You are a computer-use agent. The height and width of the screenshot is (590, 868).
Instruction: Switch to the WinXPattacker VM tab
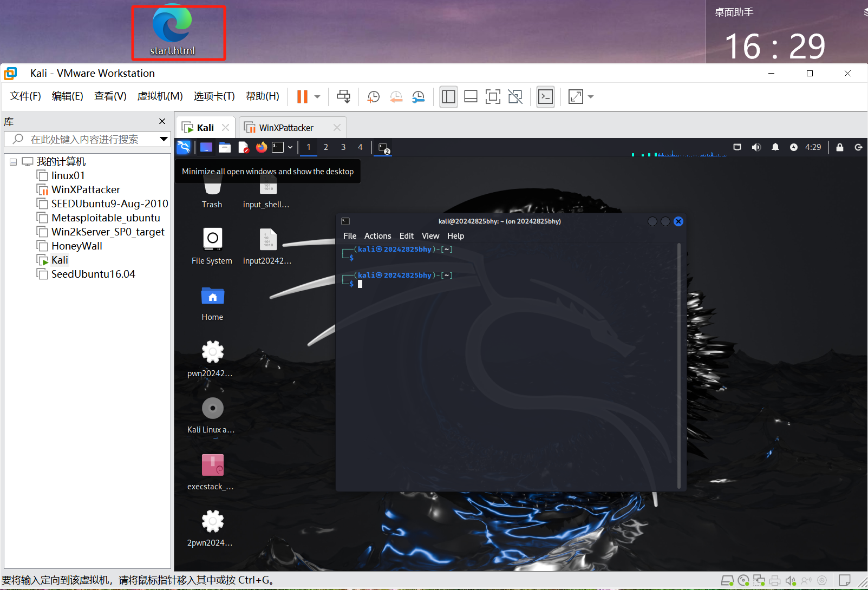pos(285,128)
